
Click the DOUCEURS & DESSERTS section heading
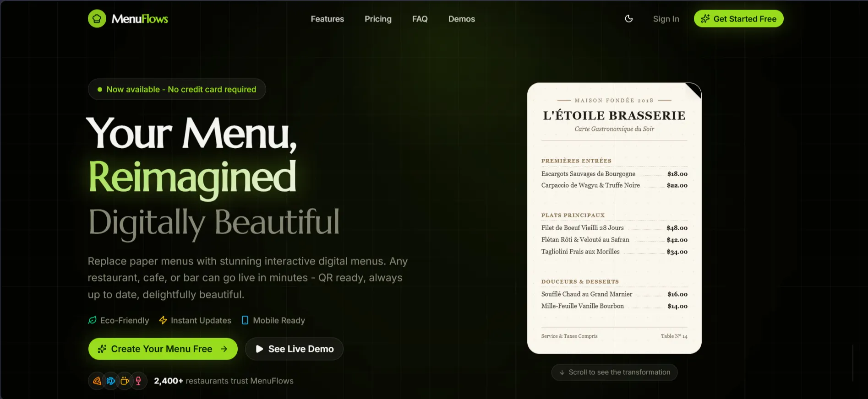580,281
